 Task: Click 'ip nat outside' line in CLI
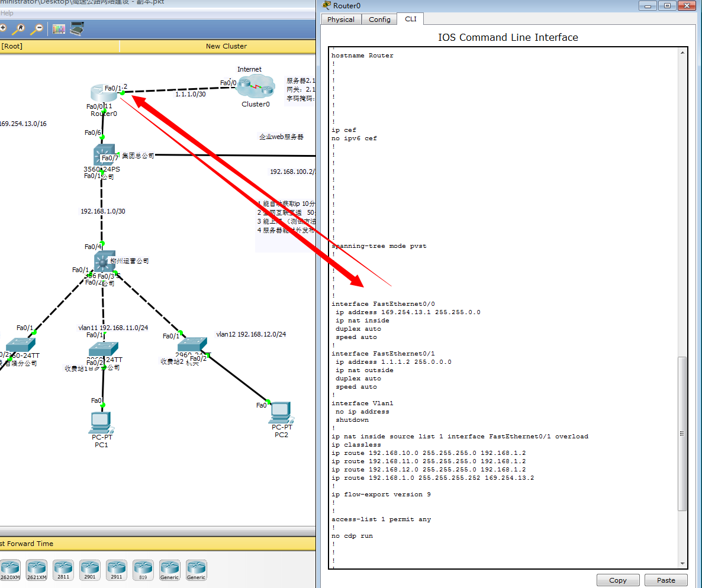(365, 370)
